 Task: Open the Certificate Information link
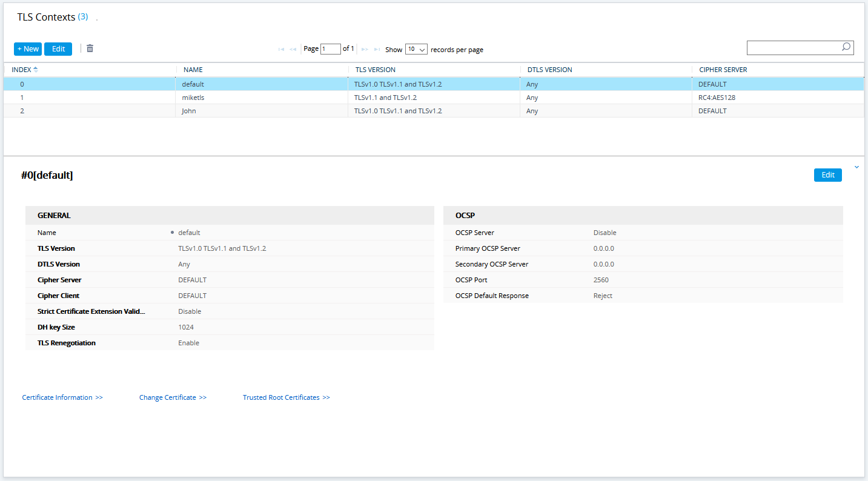62,397
